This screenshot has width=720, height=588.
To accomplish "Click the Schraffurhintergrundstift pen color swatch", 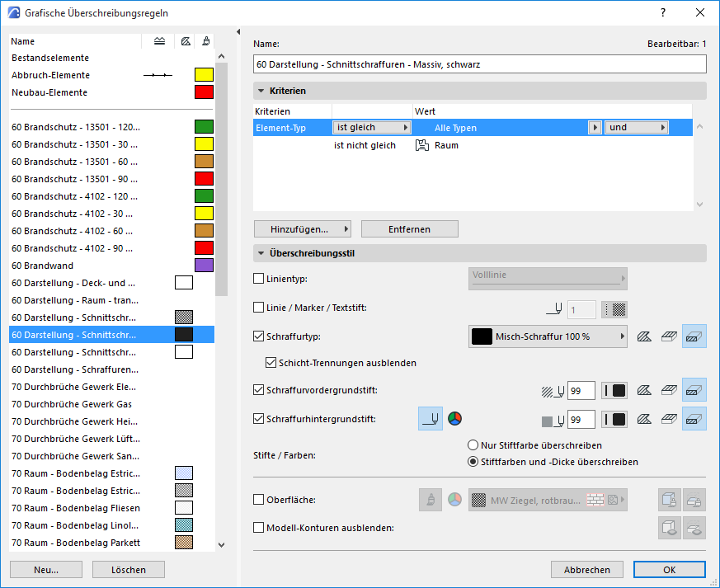I will 614,419.
